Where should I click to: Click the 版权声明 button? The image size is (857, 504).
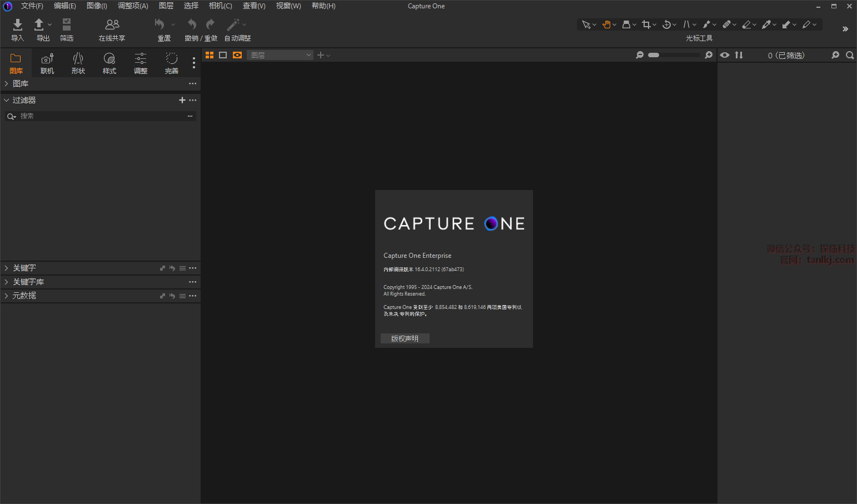(x=405, y=338)
